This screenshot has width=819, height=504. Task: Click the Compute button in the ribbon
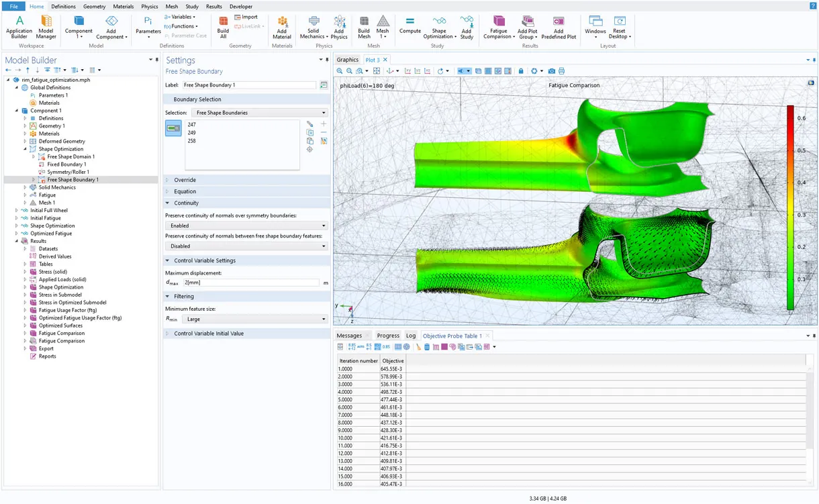point(409,26)
